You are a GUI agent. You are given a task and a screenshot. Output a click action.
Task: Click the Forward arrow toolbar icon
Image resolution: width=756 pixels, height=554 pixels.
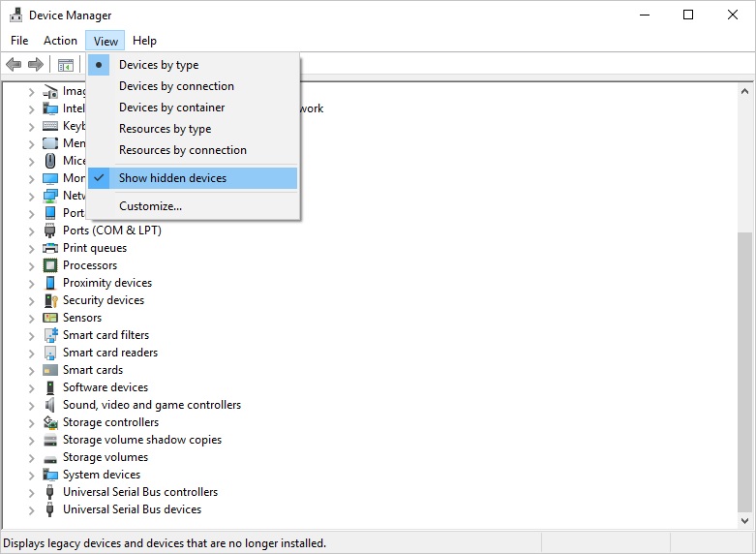coord(36,65)
